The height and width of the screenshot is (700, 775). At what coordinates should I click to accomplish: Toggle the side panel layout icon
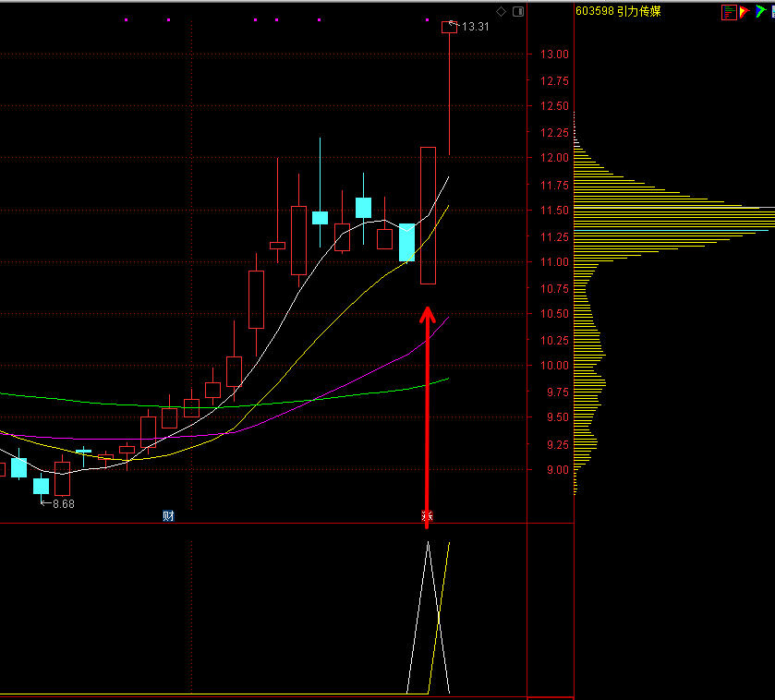pos(518,11)
